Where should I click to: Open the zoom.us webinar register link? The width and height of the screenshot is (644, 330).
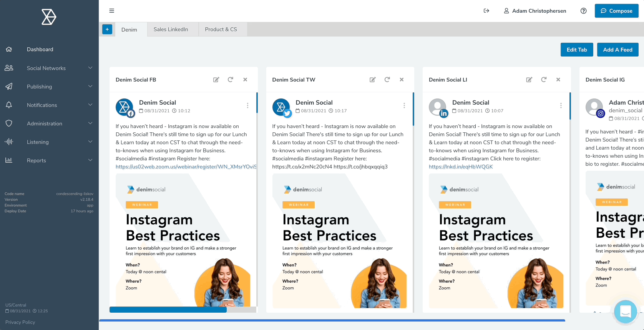coord(186,167)
